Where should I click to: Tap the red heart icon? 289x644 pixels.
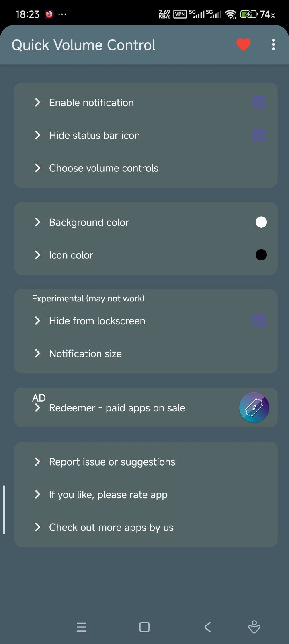pyautogui.click(x=243, y=45)
